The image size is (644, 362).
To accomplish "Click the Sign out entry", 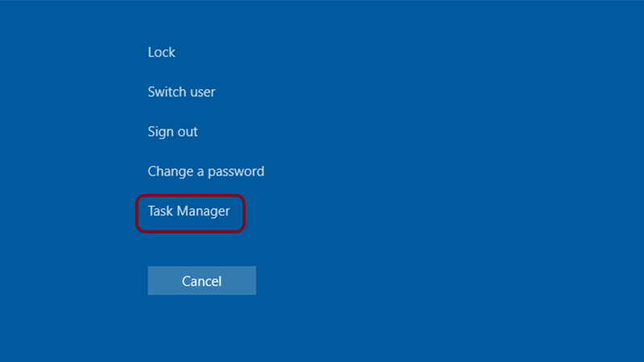I will click(x=172, y=131).
